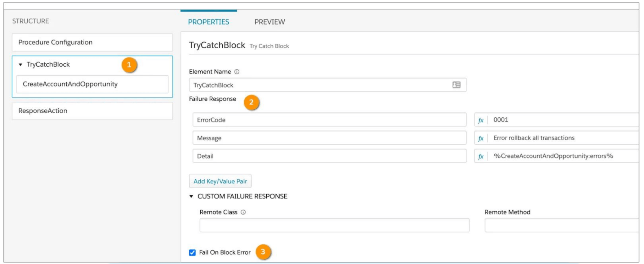Image resolution: width=644 pixels, height=264 pixels.
Task: Click the fx icon beside Message value
Action: (x=480, y=138)
